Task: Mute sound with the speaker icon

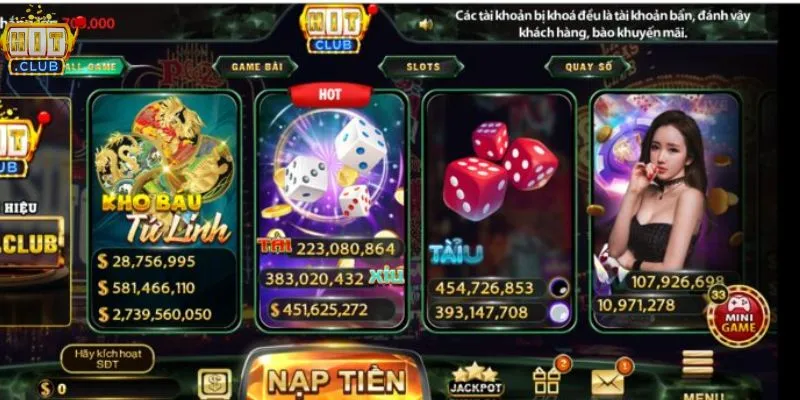Action: [x=426, y=24]
